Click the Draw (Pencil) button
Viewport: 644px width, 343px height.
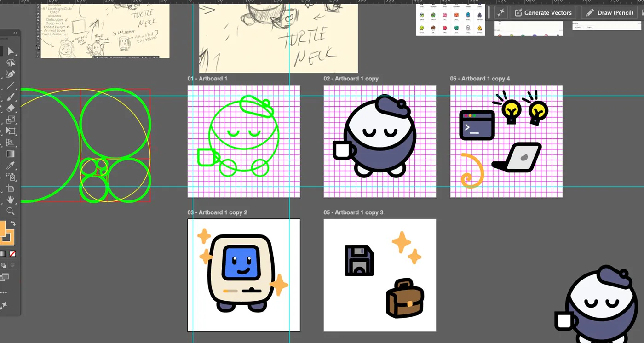610,12
